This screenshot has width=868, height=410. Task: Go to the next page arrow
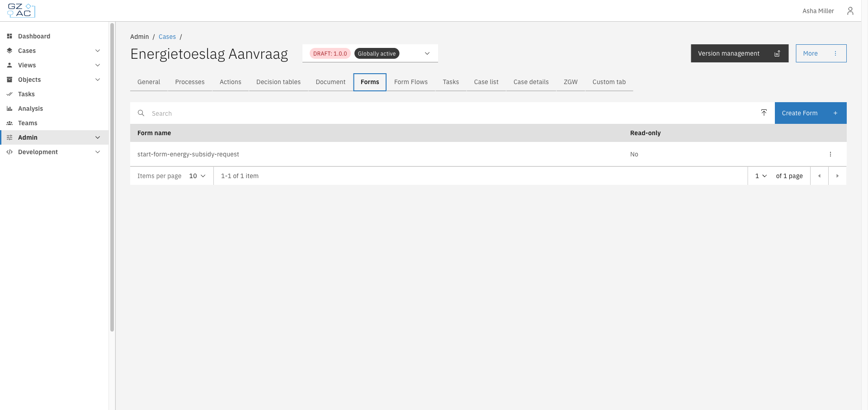837,176
